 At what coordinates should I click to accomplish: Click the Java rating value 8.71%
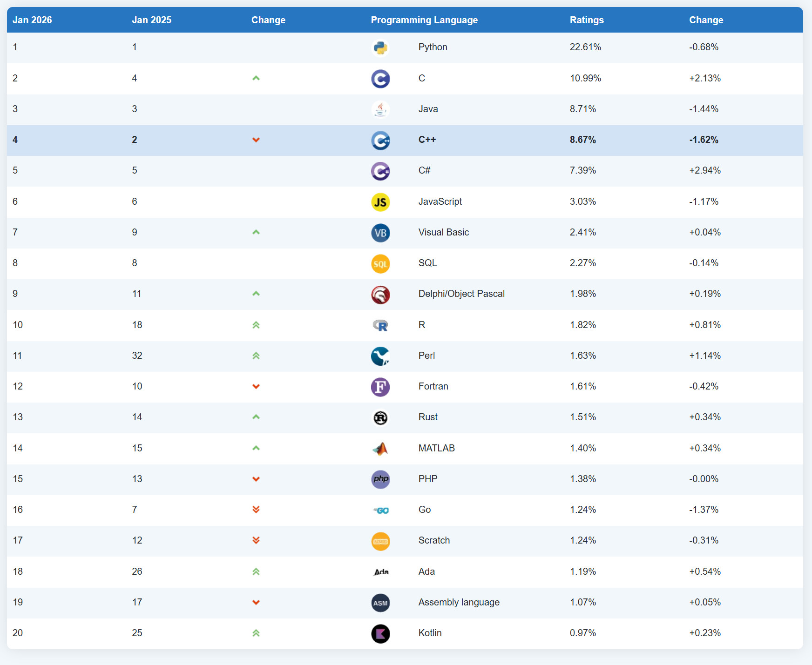583,109
